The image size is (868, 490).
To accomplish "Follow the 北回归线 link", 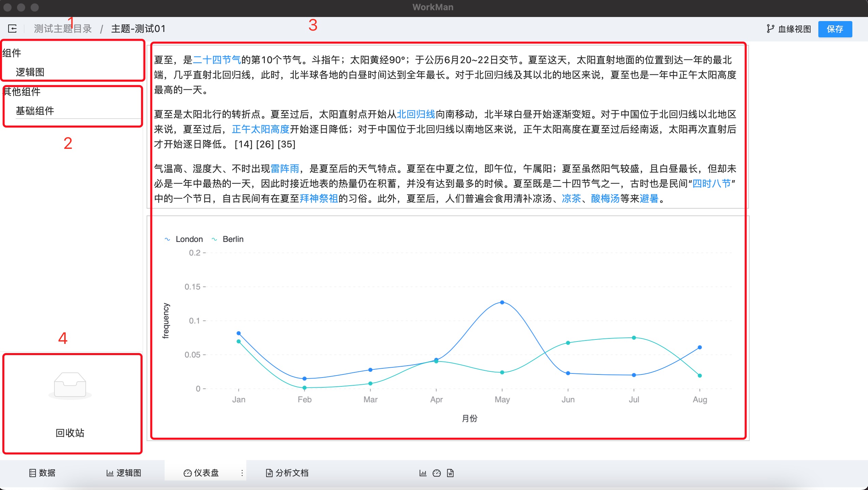I will 416,114.
